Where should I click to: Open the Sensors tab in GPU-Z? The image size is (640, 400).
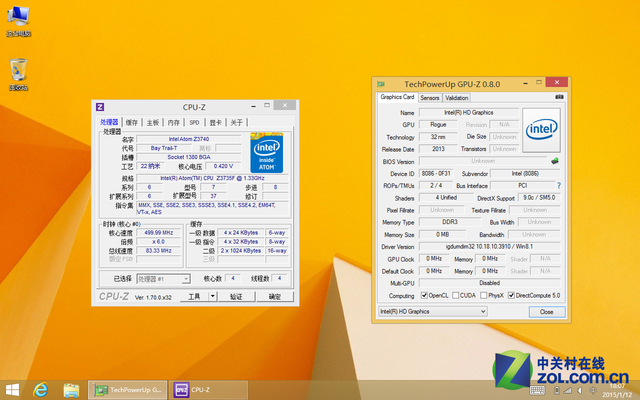430,98
